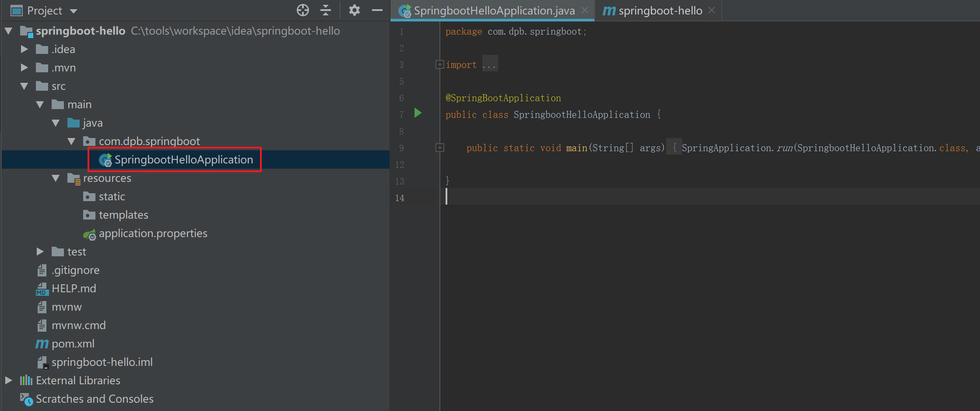Click the HELP.md markdown icon
980x411 pixels.
[x=42, y=289]
